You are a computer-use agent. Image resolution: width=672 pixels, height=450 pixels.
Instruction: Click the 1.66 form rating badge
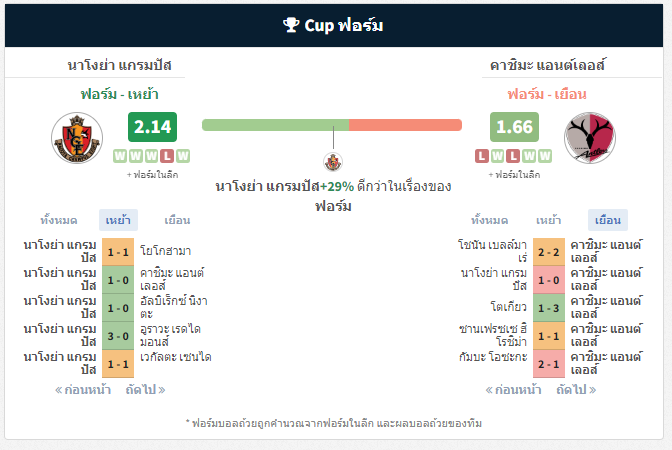pyautogui.click(x=514, y=127)
